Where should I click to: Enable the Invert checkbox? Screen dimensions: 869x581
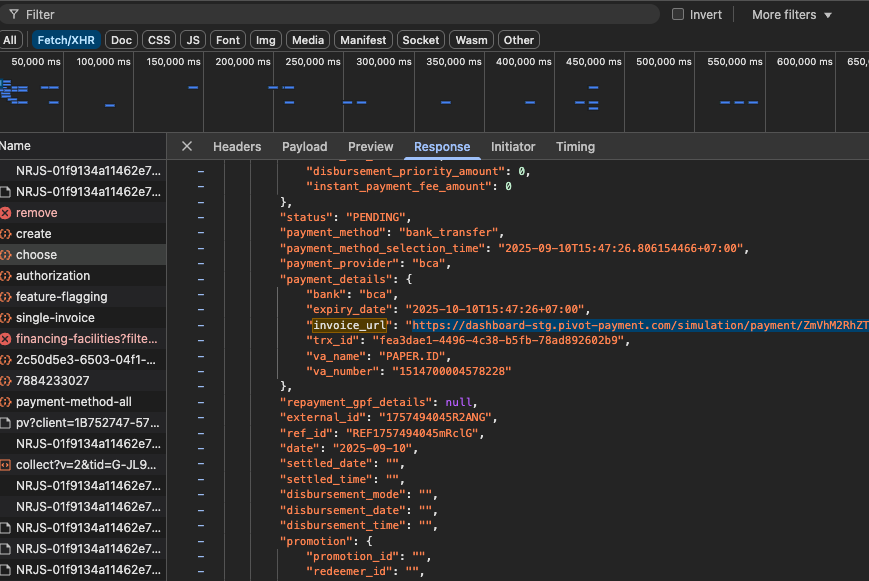(678, 15)
